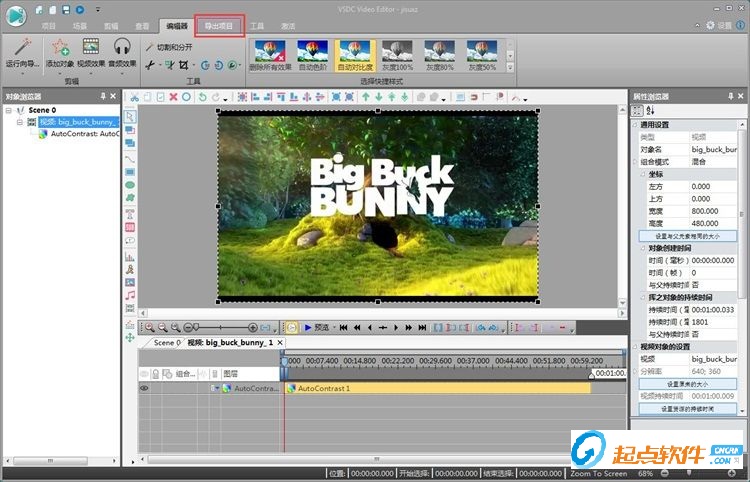Click the zoom out magnifier on timeline toolbar
The width and height of the screenshot is (750, 482).
coord(163,328)
